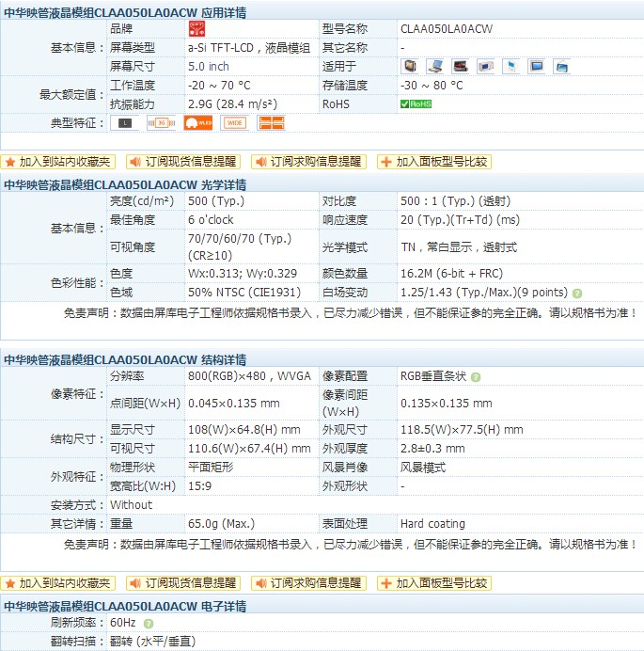Click the '0.045×0.135 mm' dot pitch value

click(x=233, y=404)
